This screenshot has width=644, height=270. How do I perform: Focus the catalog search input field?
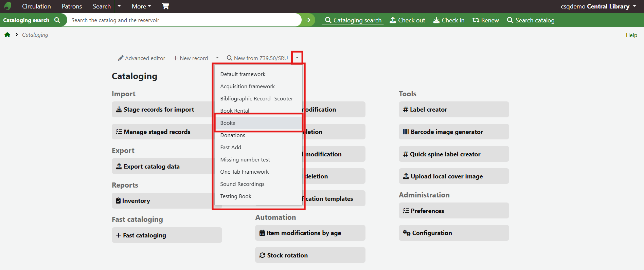[x=183, y=20]
